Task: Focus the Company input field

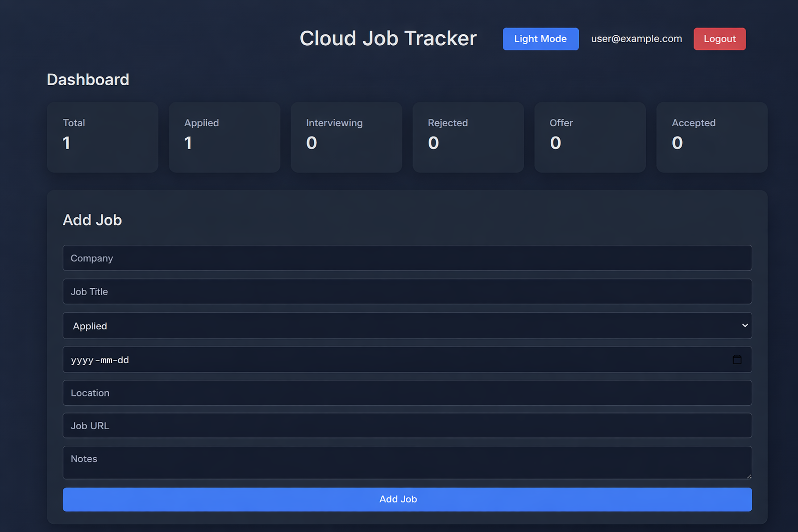Action: coord(407,258)
